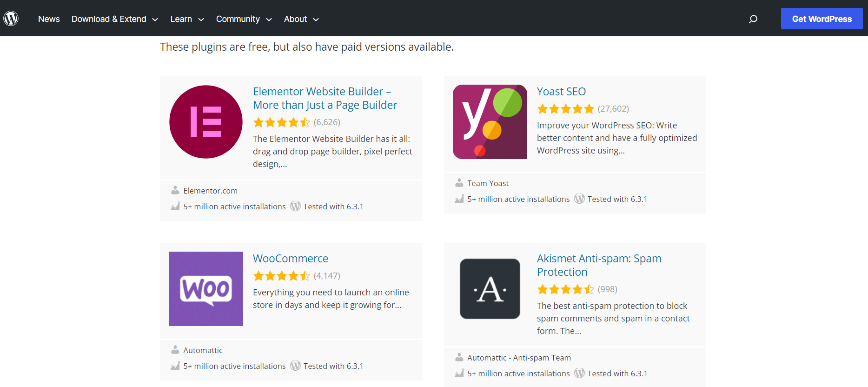
Task: Open the Yoast SEO plugin link
Action: 561,92
